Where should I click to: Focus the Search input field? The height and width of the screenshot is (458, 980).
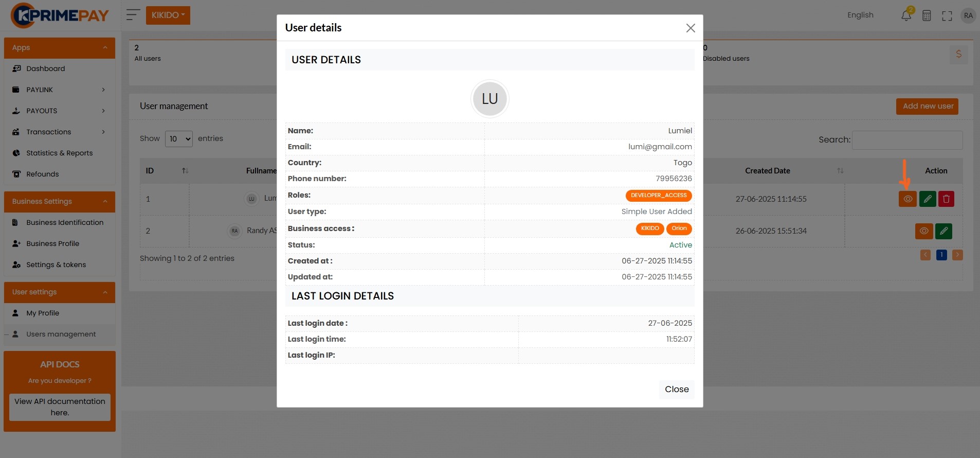tap(907, 140)
